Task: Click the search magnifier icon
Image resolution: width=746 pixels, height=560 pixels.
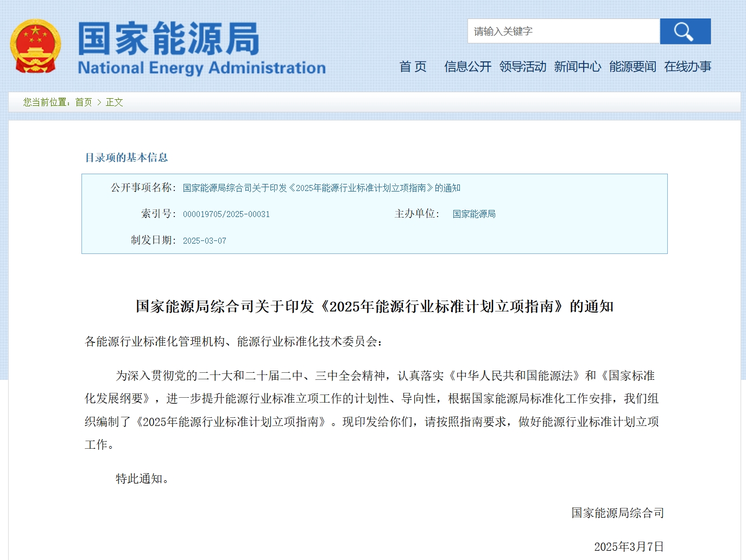Action: pos(685,31)
